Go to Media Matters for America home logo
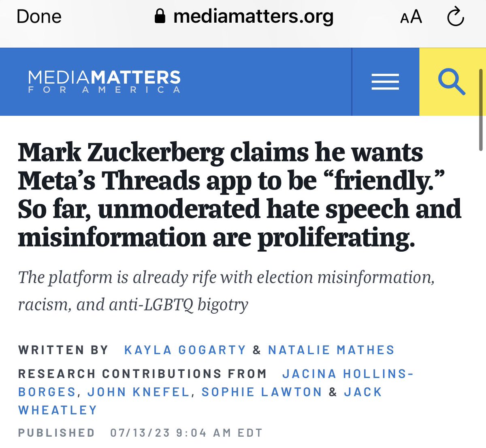This screenshot has height=448, width=486. [104, 82]
